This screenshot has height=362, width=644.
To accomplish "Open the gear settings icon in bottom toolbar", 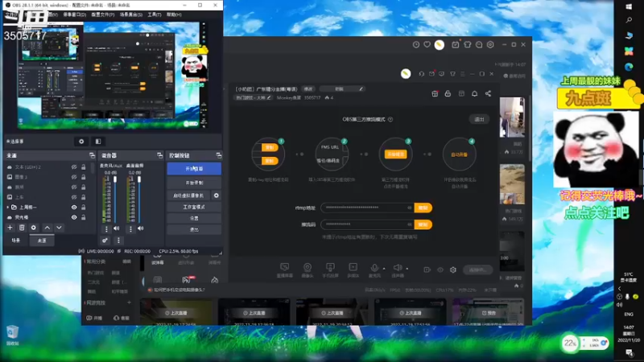I will click(x=453, y=269).
